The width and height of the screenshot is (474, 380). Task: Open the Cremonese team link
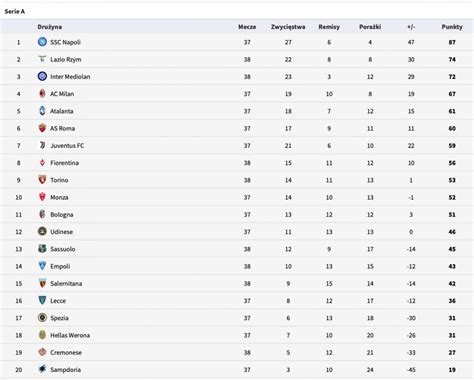coord(66,352)
